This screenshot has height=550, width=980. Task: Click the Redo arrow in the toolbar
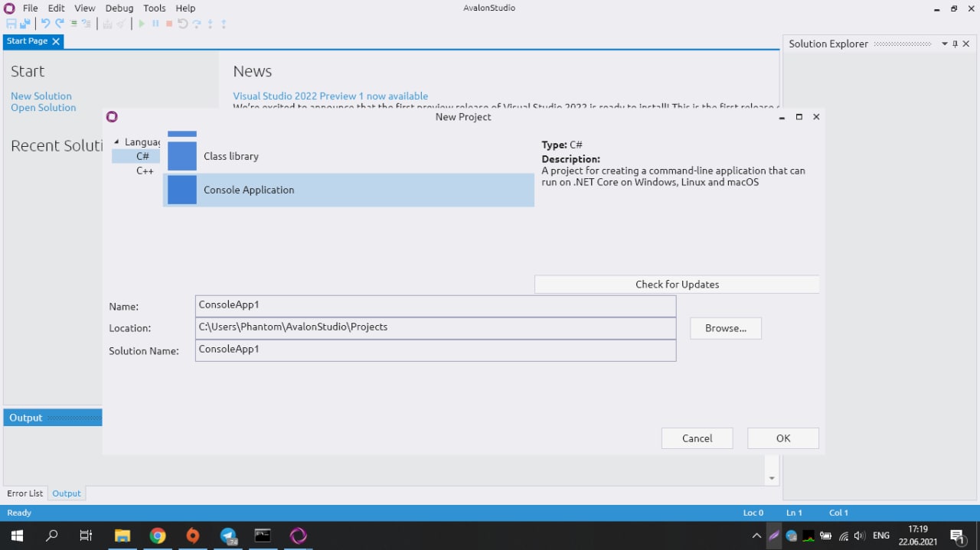60,24
